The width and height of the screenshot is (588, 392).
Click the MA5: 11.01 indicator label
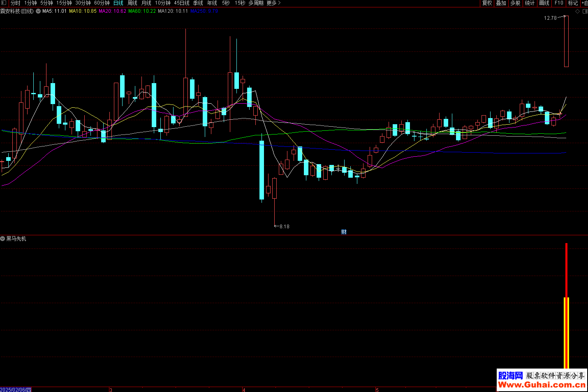click(54, 11)
